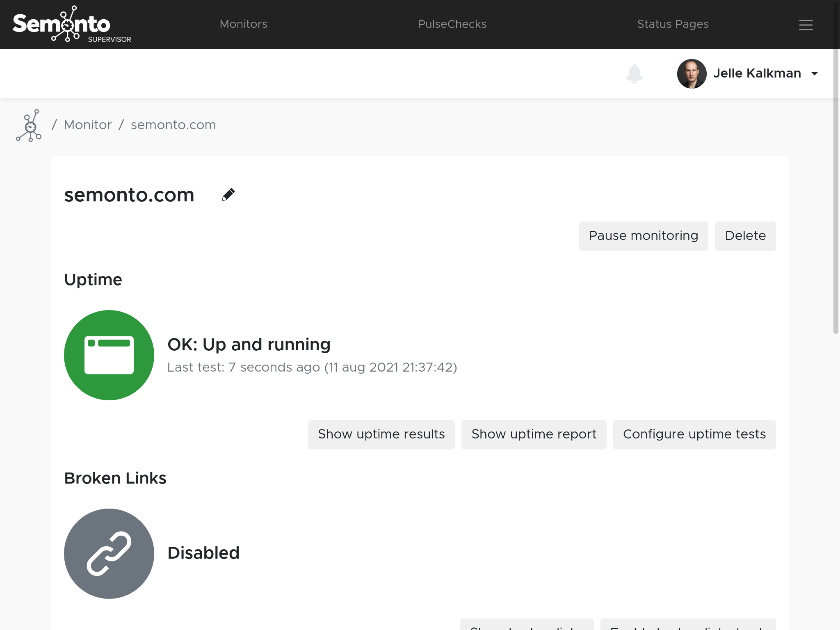Open the hamburger navigation menu

pos(806,25)
